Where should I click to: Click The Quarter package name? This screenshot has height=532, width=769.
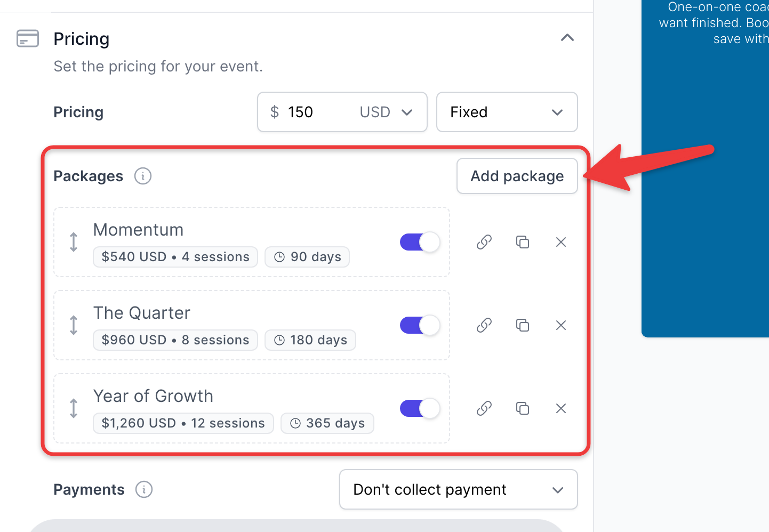click(x=142, y=313)
